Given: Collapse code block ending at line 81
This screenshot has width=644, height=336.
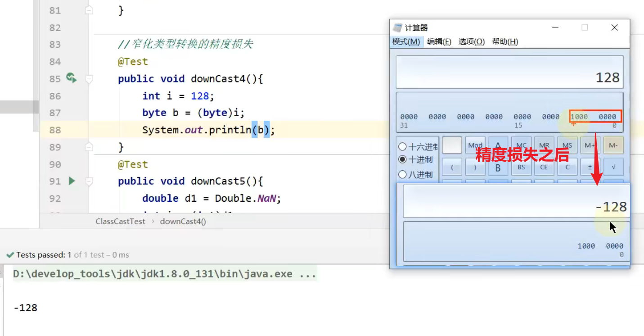Looking at the screenshot, I should coord(89,10).
